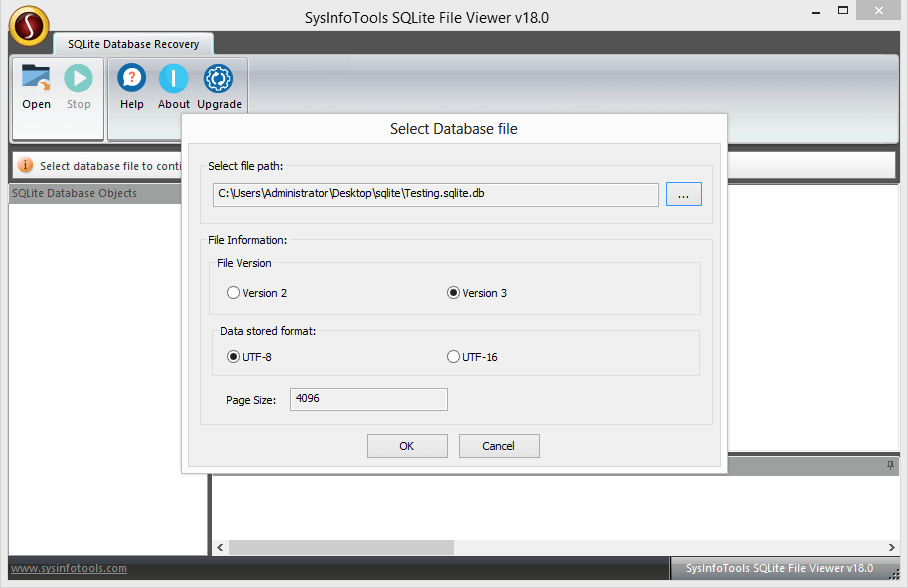This screenshot has height=588, width=908.
Task: Select the Version 2 radio button
Action: (x=232, y=293)
